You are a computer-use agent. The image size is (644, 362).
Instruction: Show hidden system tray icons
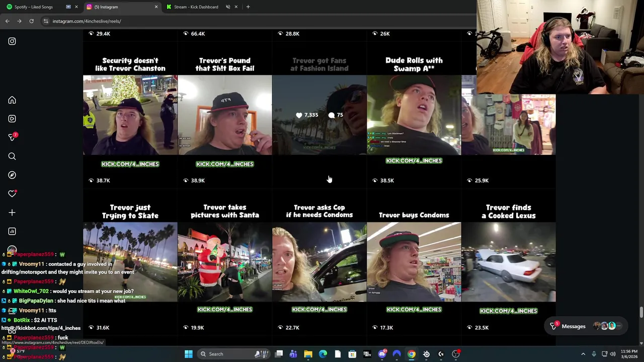[x=583, y=354]
